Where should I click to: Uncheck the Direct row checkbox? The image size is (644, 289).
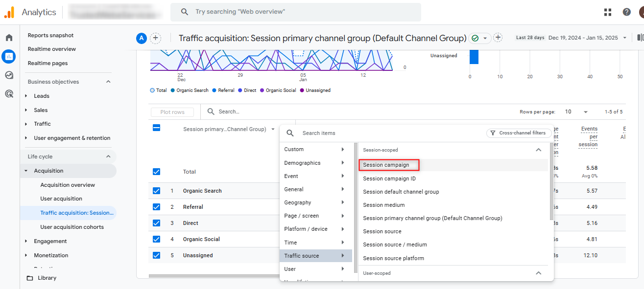(156, 223)
